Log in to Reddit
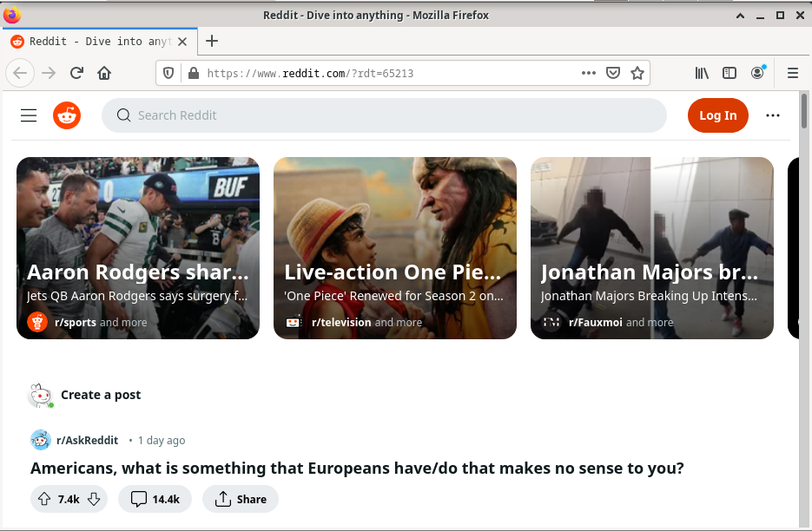The height and width of the screenshot is (531, 812). (x=717, y=115)
